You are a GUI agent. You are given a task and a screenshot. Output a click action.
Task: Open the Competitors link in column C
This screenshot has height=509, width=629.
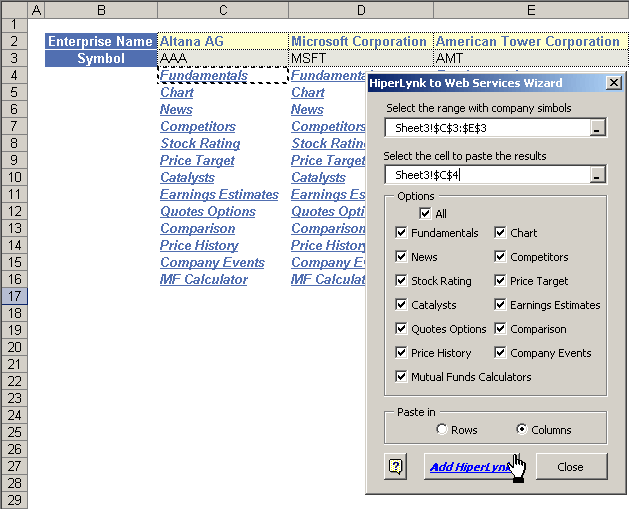198,126
